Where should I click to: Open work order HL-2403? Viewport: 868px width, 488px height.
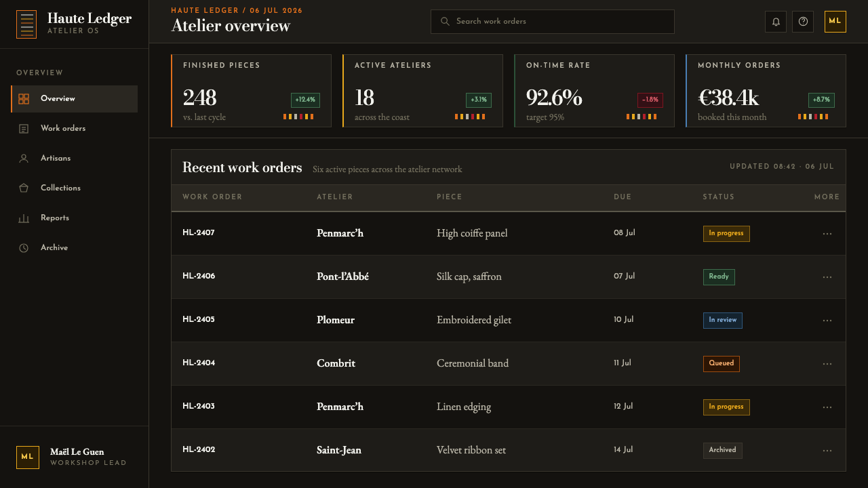(199, 407)
